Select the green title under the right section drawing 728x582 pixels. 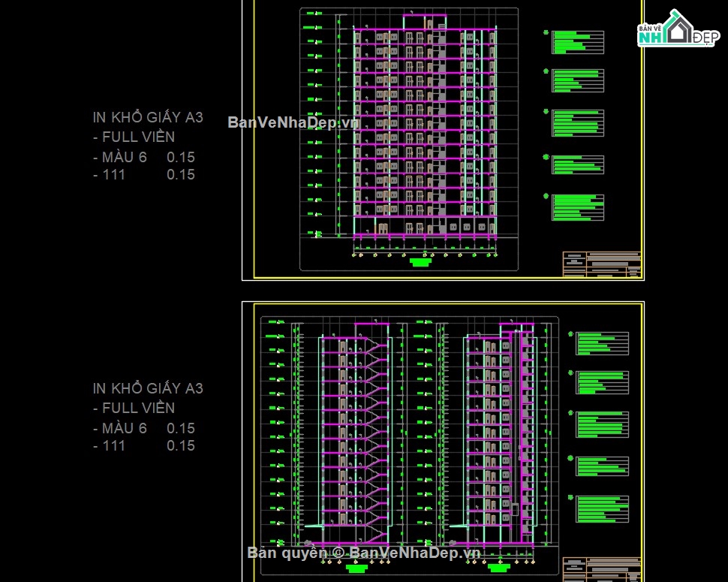tap(499, 568)
